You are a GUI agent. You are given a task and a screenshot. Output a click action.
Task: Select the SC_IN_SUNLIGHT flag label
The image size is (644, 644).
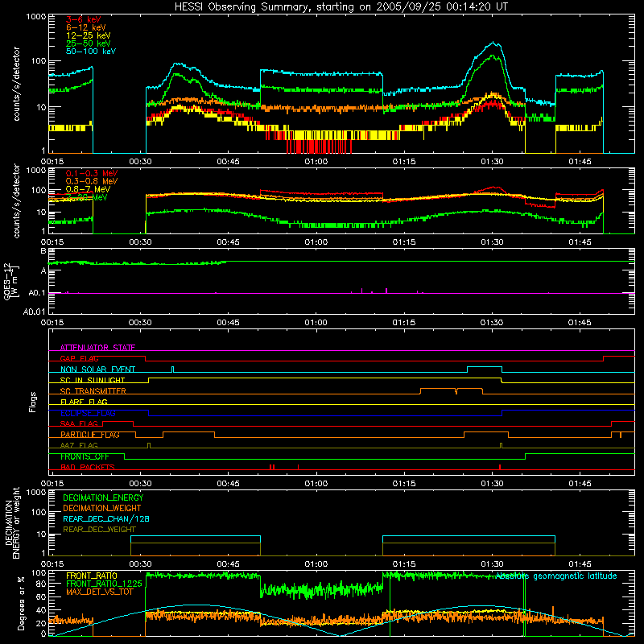coord(93,380)
